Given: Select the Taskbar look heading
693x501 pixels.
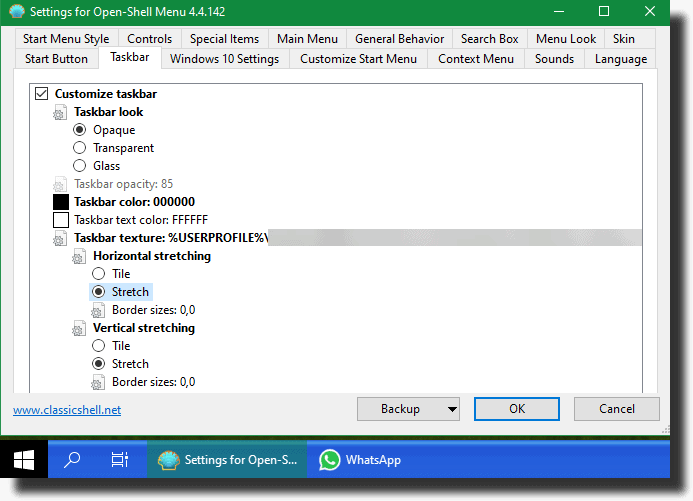Looking at the screenshot, I should tap(109, 112).
